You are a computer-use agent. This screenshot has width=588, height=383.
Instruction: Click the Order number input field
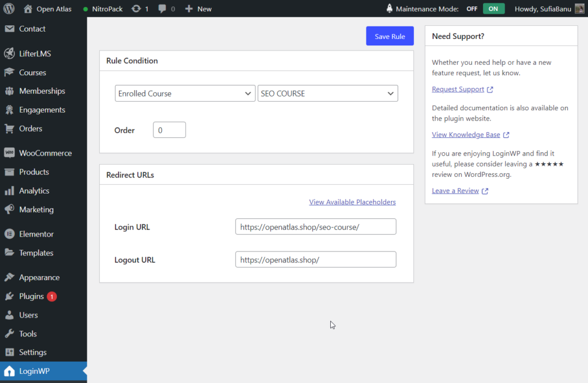pos(169,130)
